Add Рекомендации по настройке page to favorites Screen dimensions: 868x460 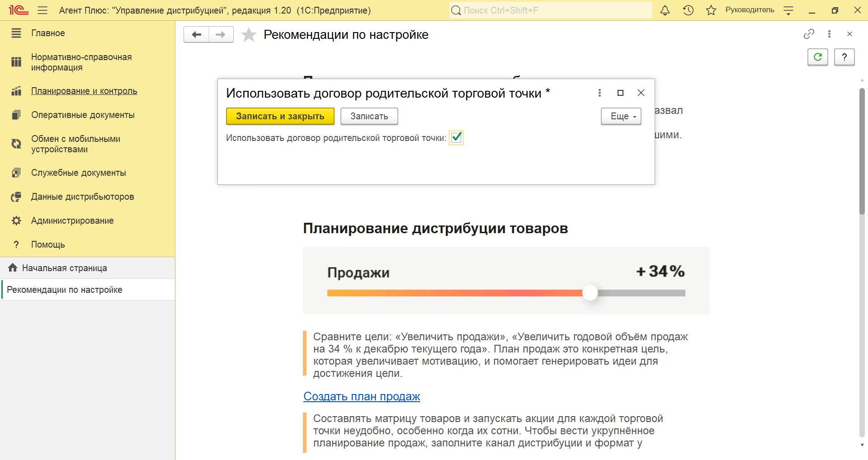(249, 35)
